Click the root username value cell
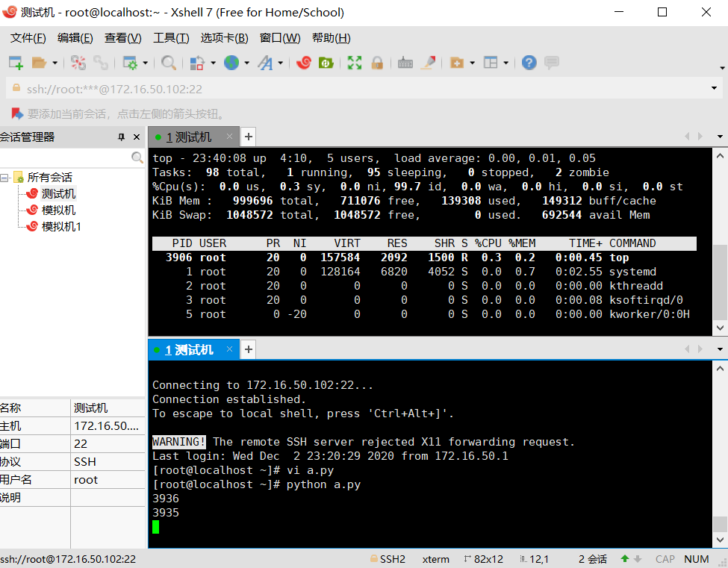 108,480
